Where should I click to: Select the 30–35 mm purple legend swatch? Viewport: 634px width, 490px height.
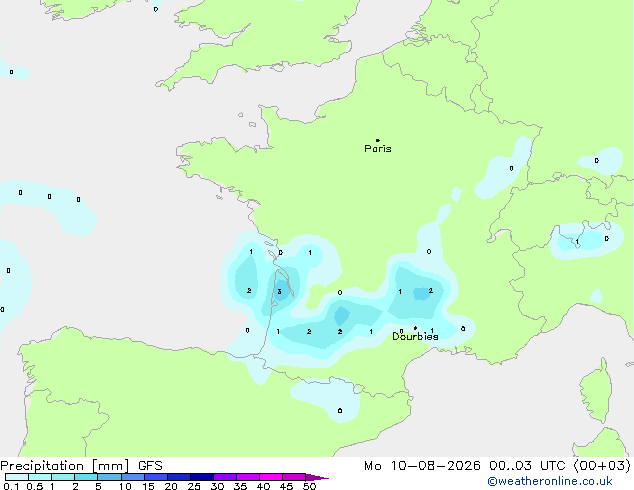[x=225, y=477]
